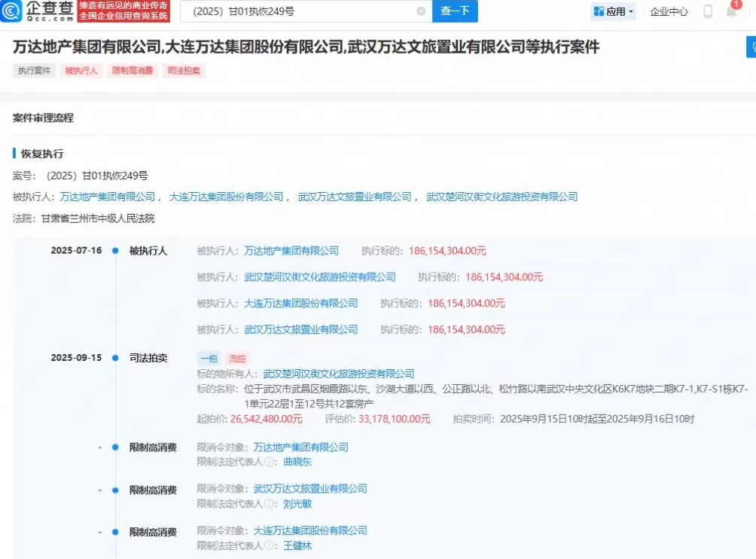Focus the case number search field
This screenshot has width=756, height=559.
(306, 11)
